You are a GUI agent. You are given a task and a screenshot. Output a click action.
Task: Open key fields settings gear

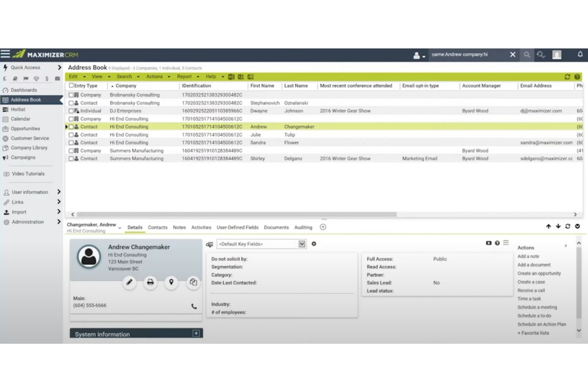(314, 244)
